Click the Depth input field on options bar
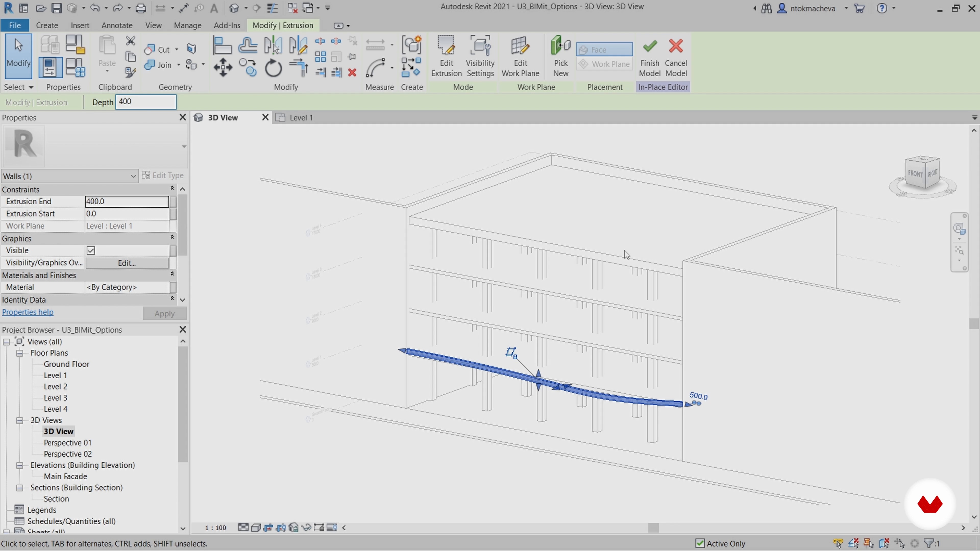The height and width of the screenshot is (551, 980). click(146, 102)
